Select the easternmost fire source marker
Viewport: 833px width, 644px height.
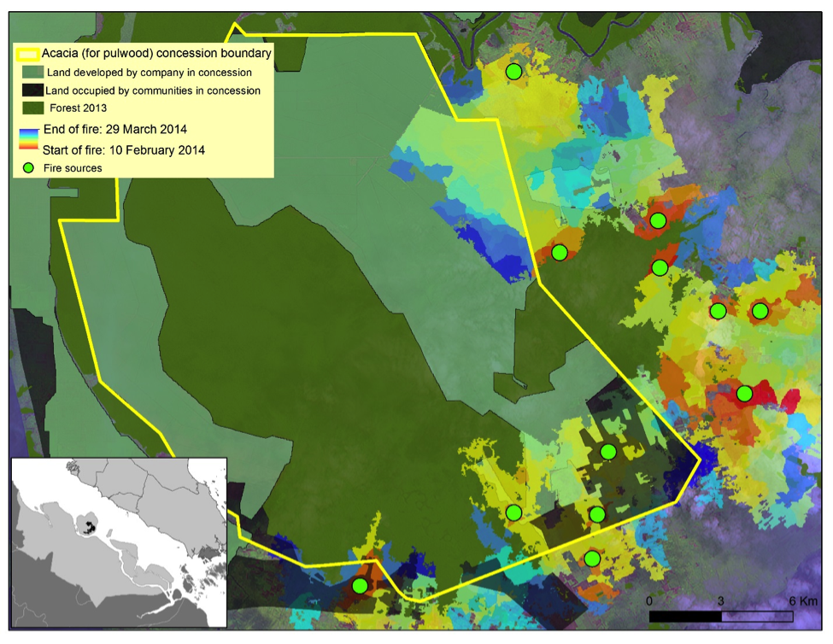click(760, 312)
